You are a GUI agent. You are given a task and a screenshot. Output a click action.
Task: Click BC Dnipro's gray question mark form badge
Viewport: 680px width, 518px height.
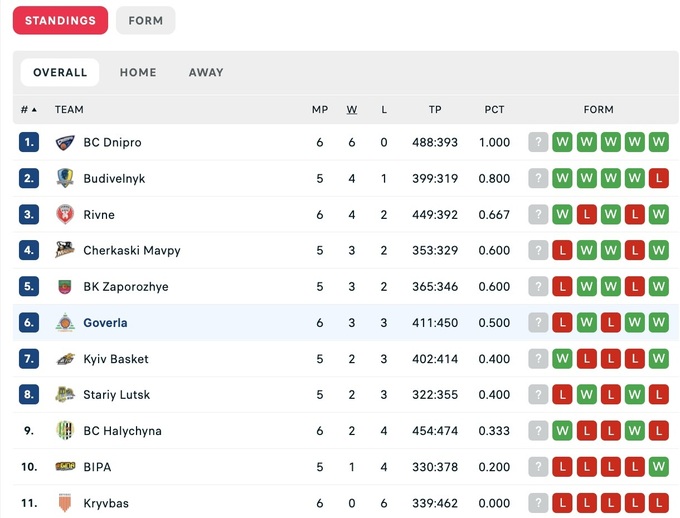pyautogui.click(x=538, y=143)
